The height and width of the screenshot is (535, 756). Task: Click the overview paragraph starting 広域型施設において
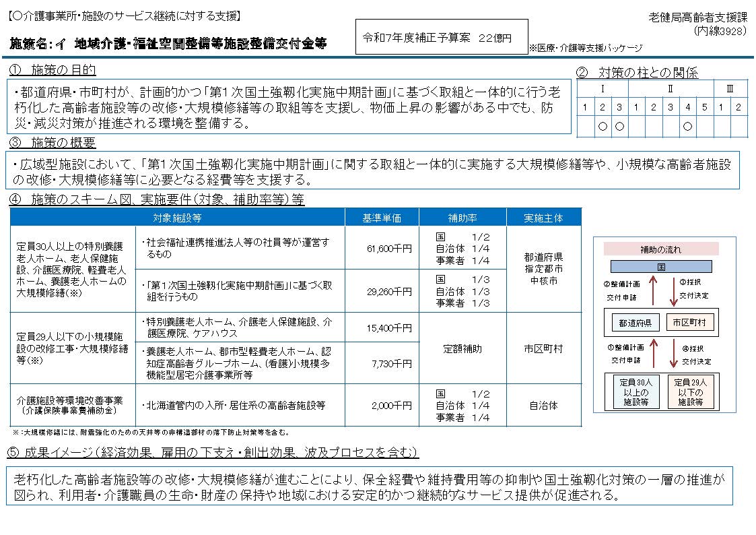tap(373, 170)
